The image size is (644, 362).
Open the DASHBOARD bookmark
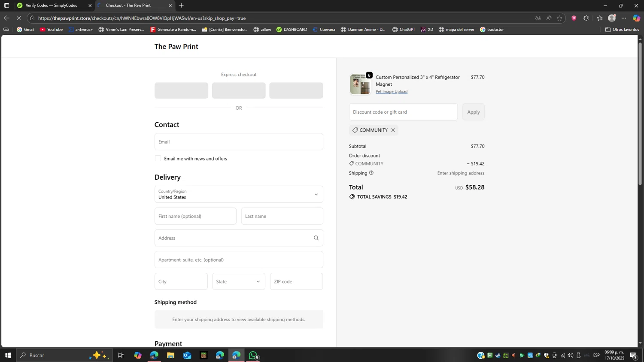[x=292, y=30]
